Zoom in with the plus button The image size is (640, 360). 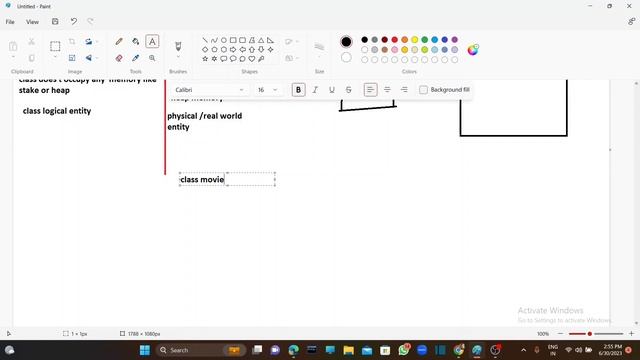631,333
